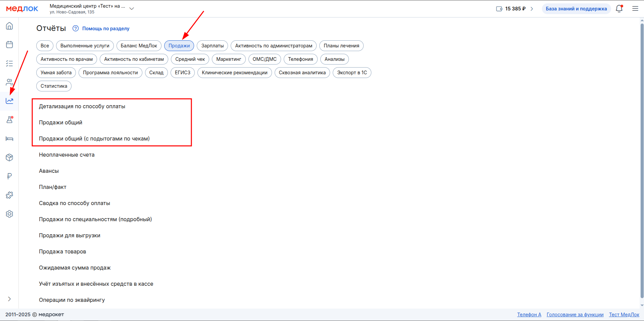Click the Помощь по разделу link
The image size is (644, 321).
point(105,29)
